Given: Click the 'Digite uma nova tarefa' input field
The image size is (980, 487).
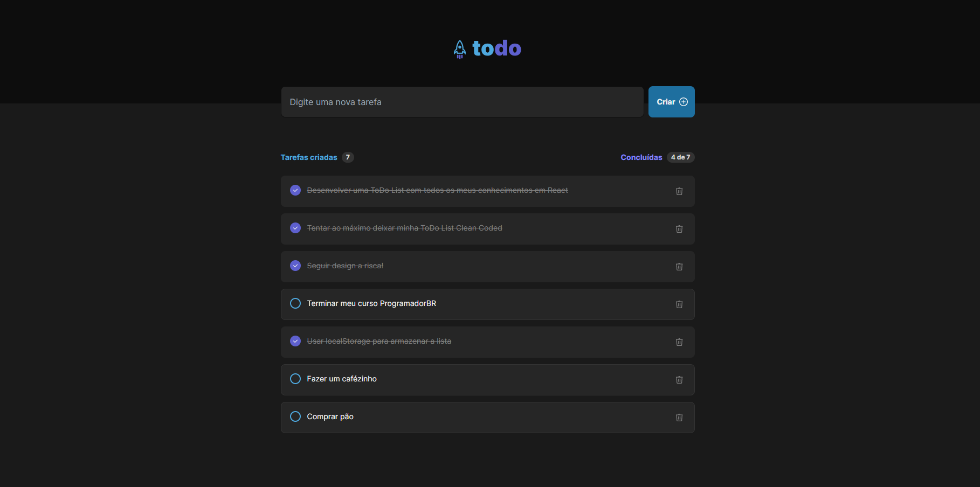Looking at the screenshot, I should (462, 101).
